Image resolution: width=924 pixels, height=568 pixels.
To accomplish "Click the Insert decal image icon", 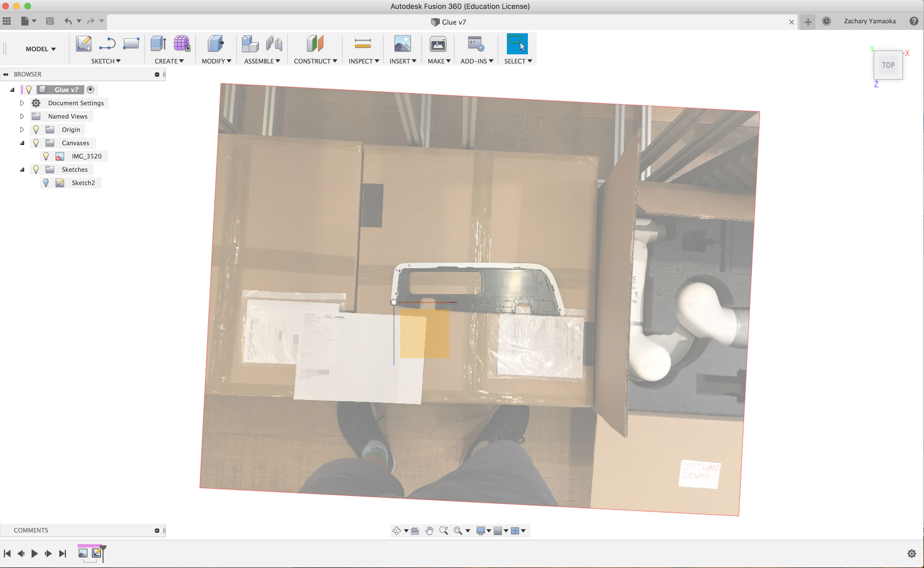I will 402,44.
